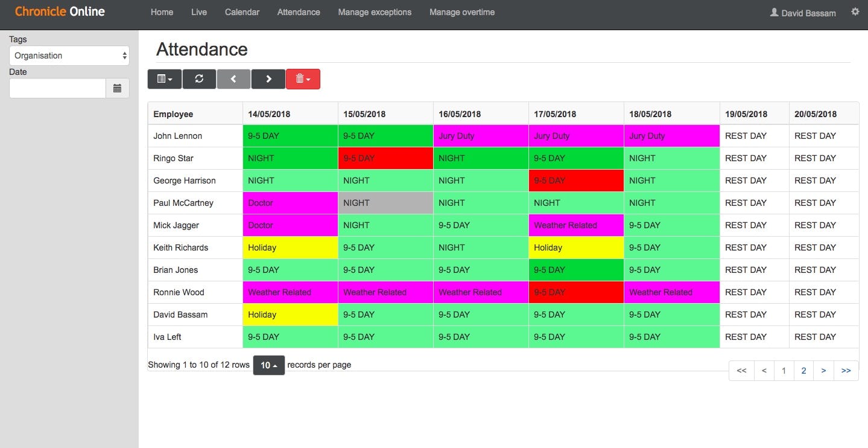This screenshot has width=868, height=448.
Task: Click the Chronicle Online logo
Action: tap(59, 11)
